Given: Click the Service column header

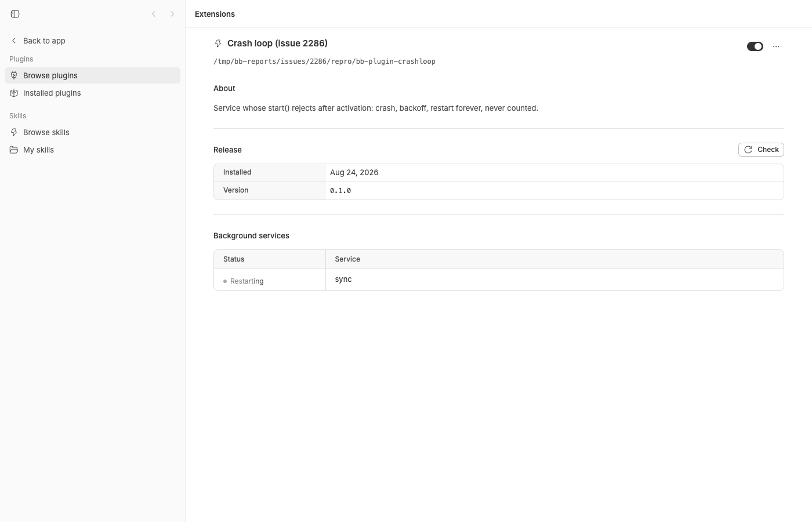Looking at the screenshot, I should [347, 259].
